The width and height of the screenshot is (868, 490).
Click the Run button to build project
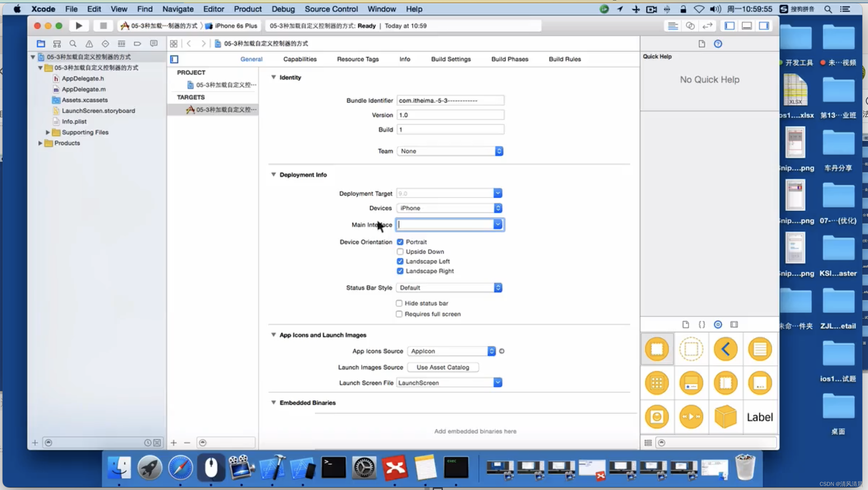click(79, 25)
